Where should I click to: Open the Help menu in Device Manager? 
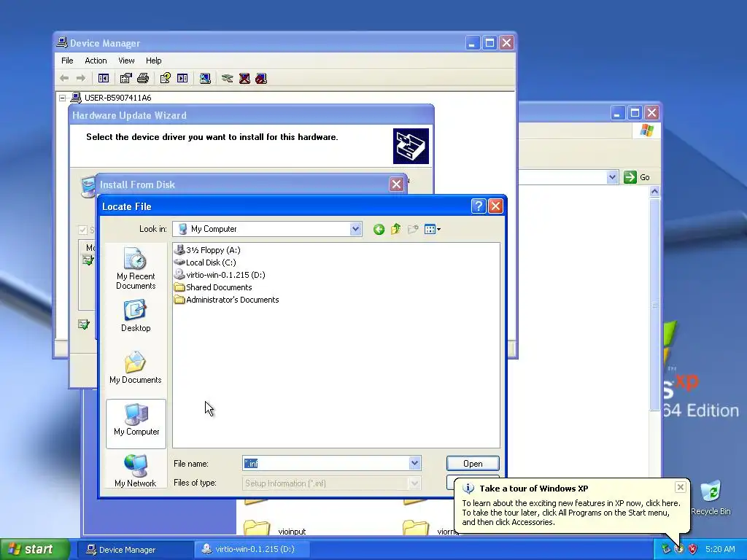153,61
